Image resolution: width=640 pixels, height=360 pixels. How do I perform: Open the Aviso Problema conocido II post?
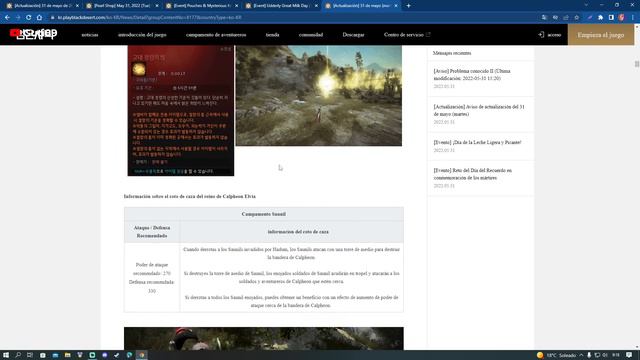472,75
